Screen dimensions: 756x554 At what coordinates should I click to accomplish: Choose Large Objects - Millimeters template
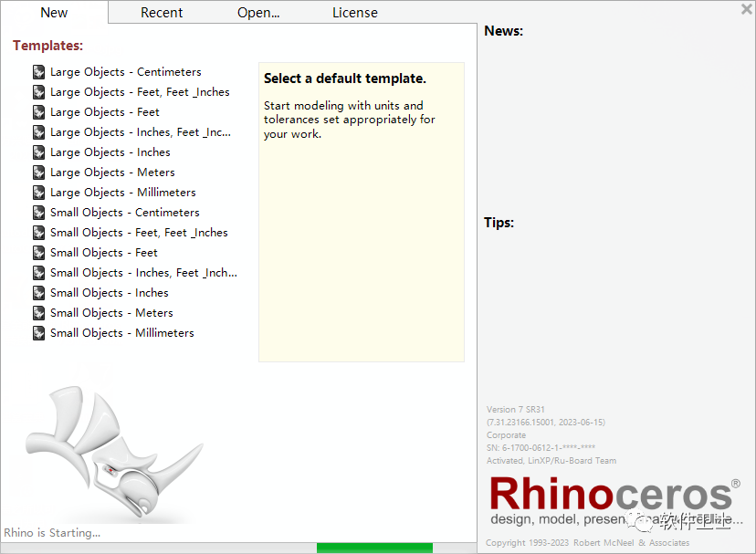pos(123,193)
